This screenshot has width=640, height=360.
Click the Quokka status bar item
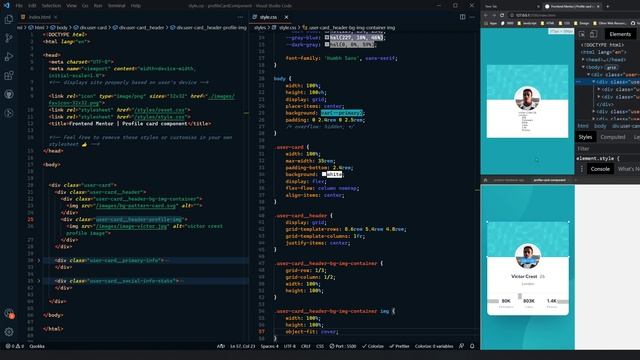tap(37, 346)
